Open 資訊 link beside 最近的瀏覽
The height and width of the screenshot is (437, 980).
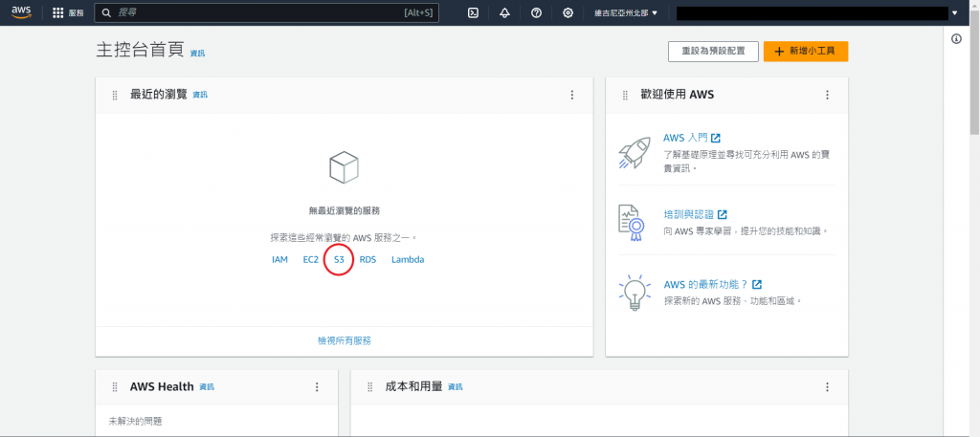point(200,95)
